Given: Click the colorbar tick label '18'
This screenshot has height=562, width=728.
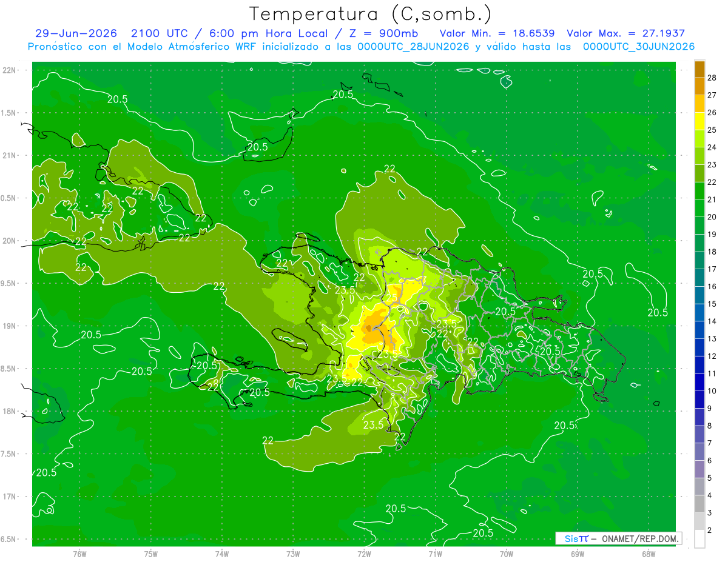Looking at the screenshot, I should [x=712, y=252].
